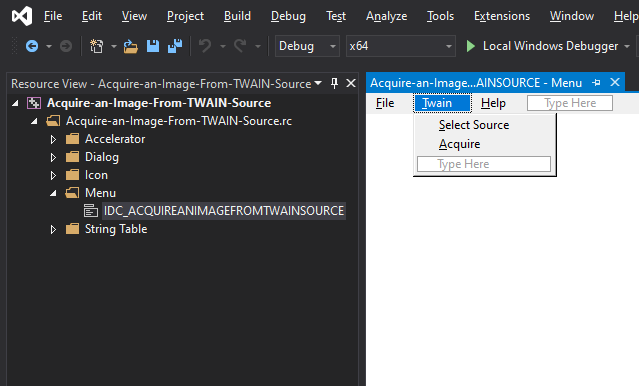Click the Navigate Backward arrow icon
The height and width of the screenshot is (386, 639).
[x=32, y=46]
